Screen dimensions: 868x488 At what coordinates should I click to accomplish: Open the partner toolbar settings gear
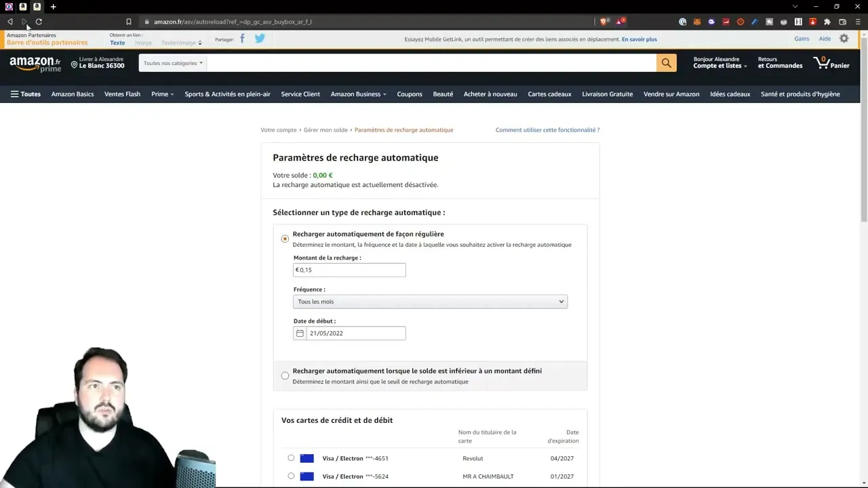[844, 39]
